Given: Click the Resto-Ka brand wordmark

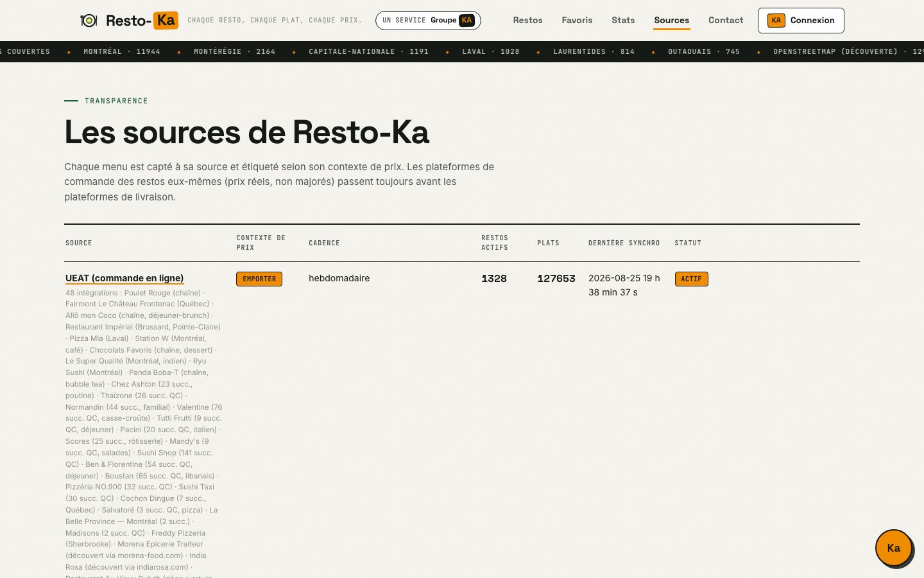Looking at the screenshot, I should (142, 21).
